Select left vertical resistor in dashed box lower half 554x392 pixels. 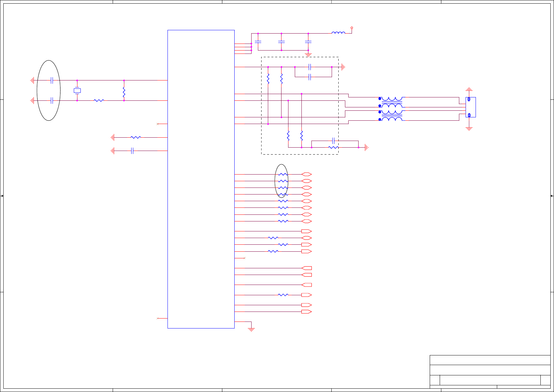(x=288, y=136)
